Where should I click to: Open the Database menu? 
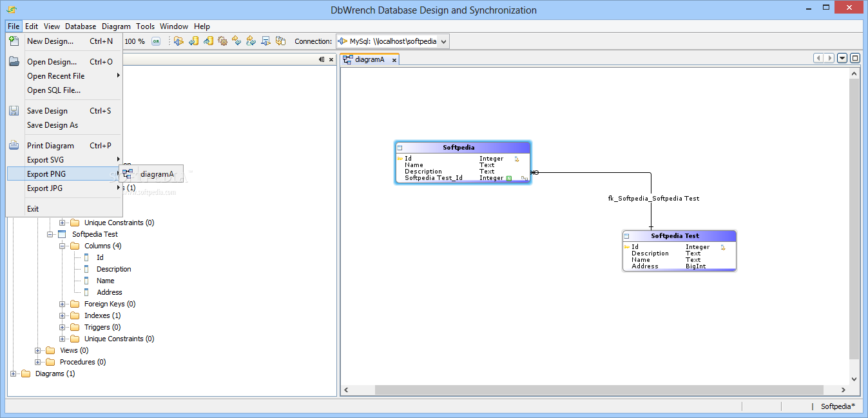pyautogui.click(x=81, y=26)
